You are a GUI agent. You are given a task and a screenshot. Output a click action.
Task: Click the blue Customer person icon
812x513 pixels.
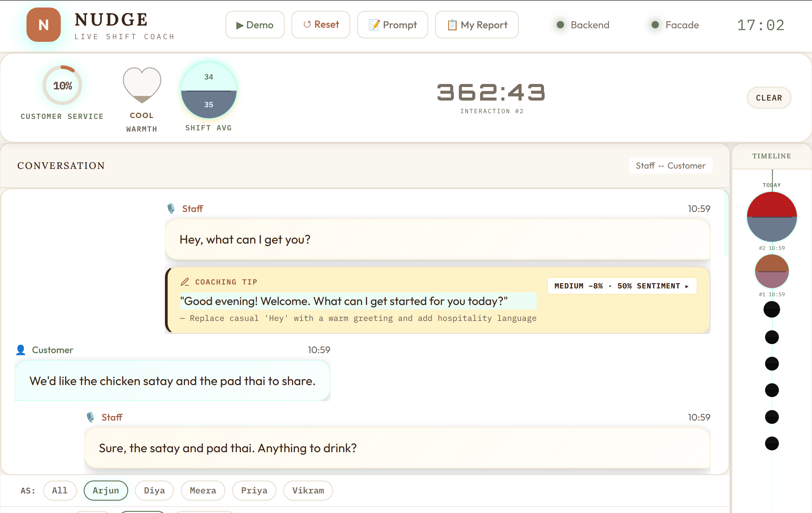click(21, 350)
